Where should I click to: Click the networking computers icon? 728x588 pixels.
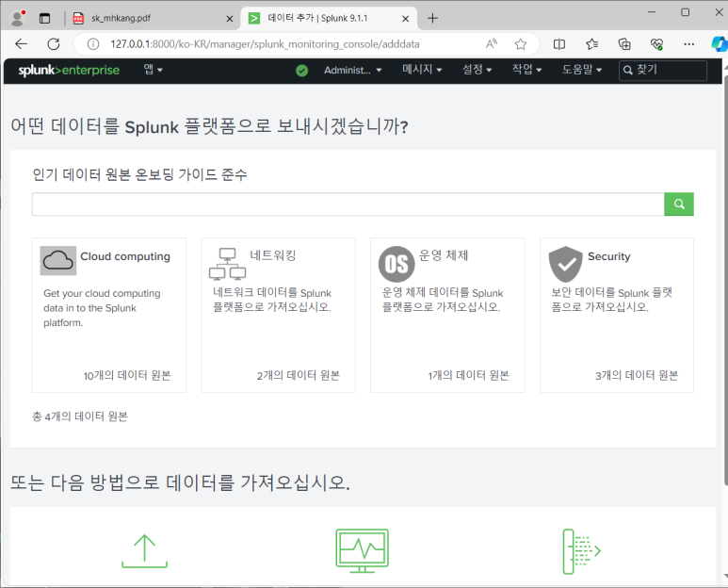click(x=228, y=263)
